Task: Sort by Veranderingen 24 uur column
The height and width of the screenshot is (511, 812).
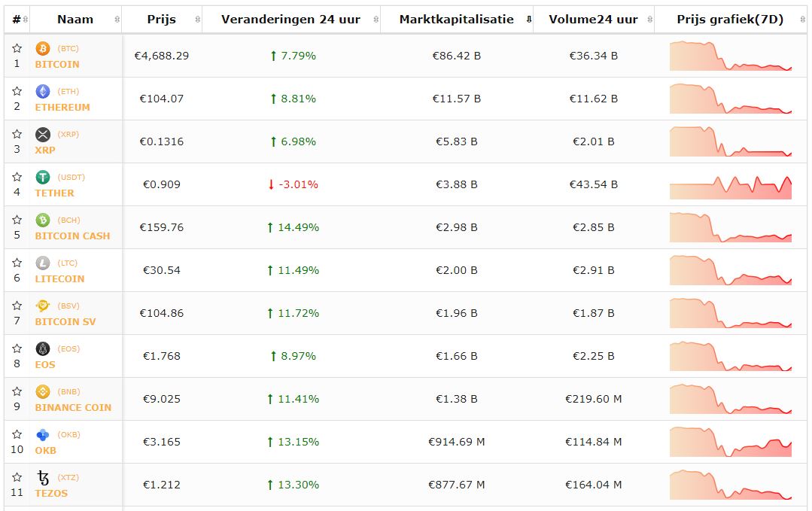Action: pos(290,20)
